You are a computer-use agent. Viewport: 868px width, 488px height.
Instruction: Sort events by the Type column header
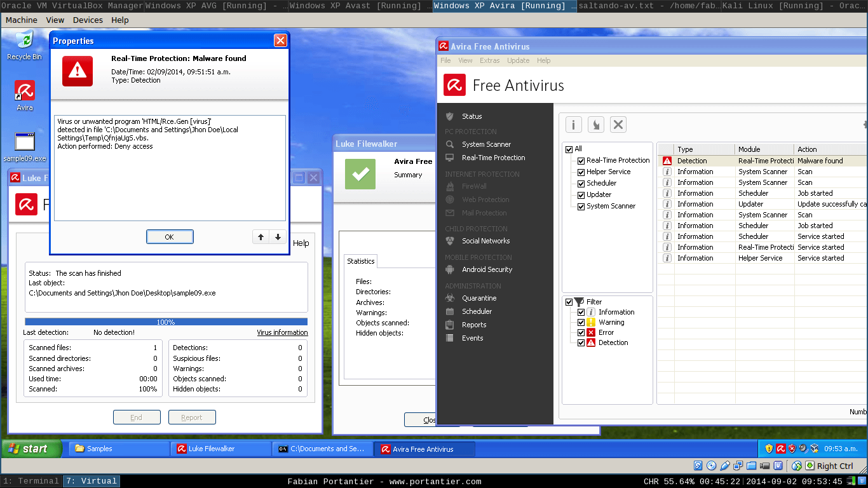pos(705,149)
